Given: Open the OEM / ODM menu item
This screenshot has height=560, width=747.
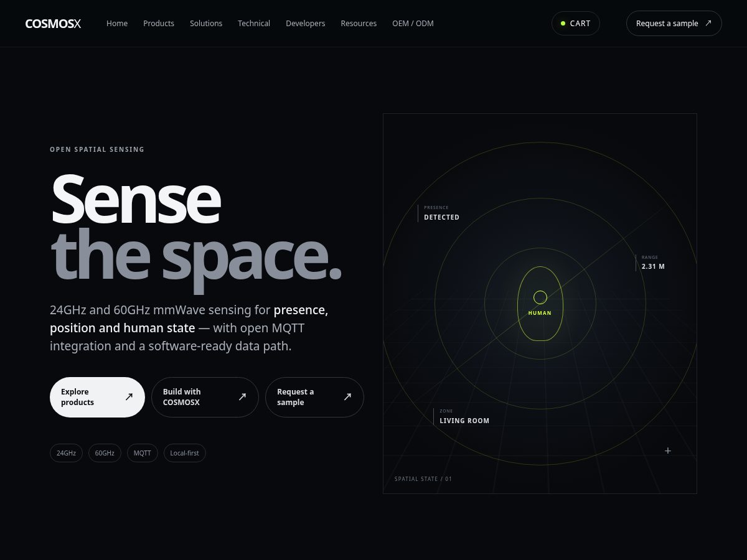Looking at the screenshot, I should (413, 24).
